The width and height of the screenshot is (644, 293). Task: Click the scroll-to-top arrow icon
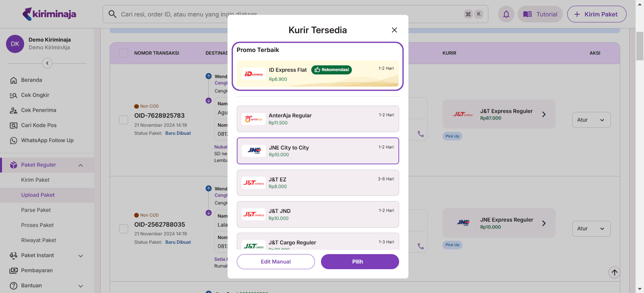point(614,272)
